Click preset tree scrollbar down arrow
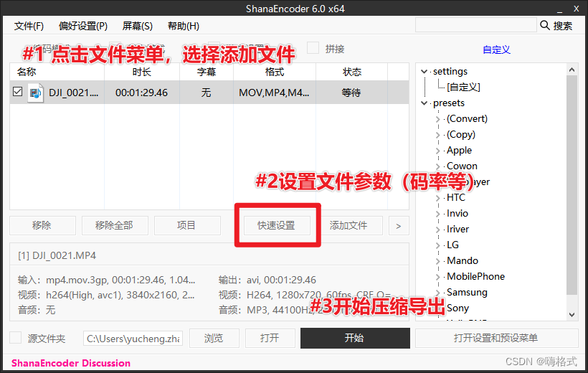Viewport: 588px width, 373px height. point(572,315)
